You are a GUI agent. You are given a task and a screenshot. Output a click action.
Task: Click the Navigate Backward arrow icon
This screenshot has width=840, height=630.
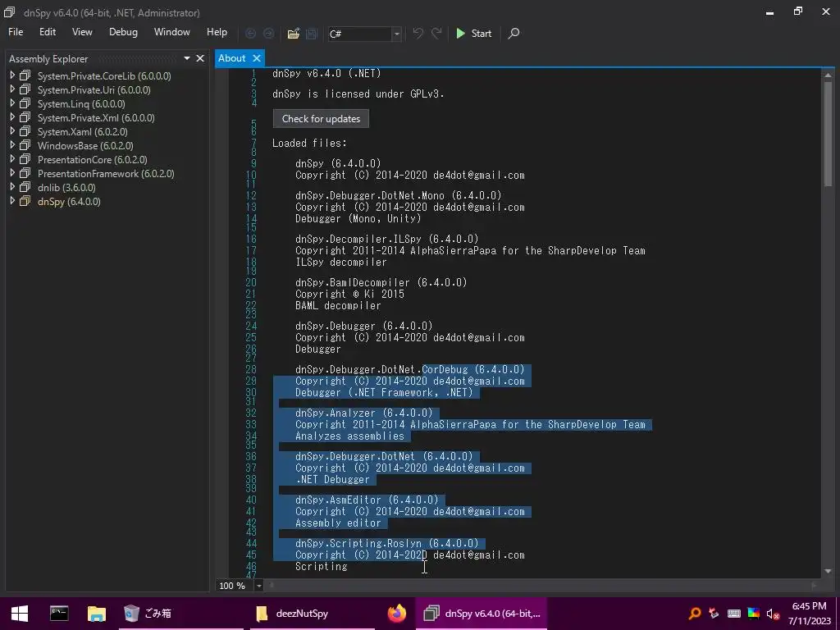click(250, 33)
